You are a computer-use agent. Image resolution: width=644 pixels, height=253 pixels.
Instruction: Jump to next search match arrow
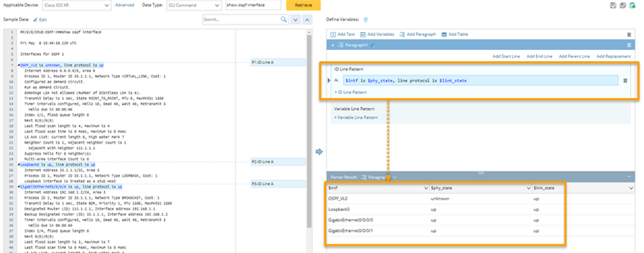tap(295, 19)
